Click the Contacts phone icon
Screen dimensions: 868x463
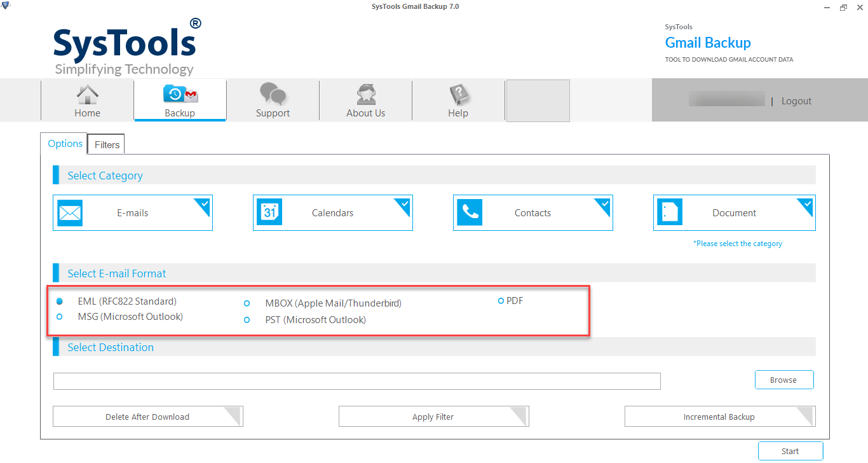[x=470, y=213]
